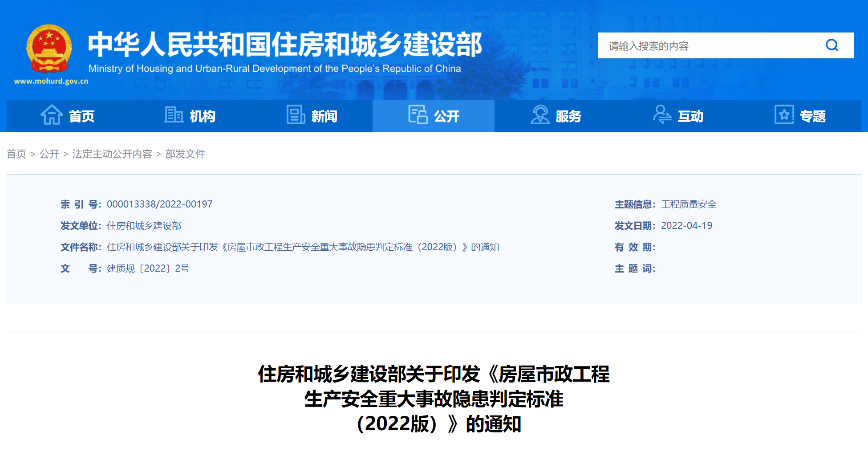This screenshot has width=868, height=452.
Task: Click the 有效期 label
Action: (x=635, y=247)
